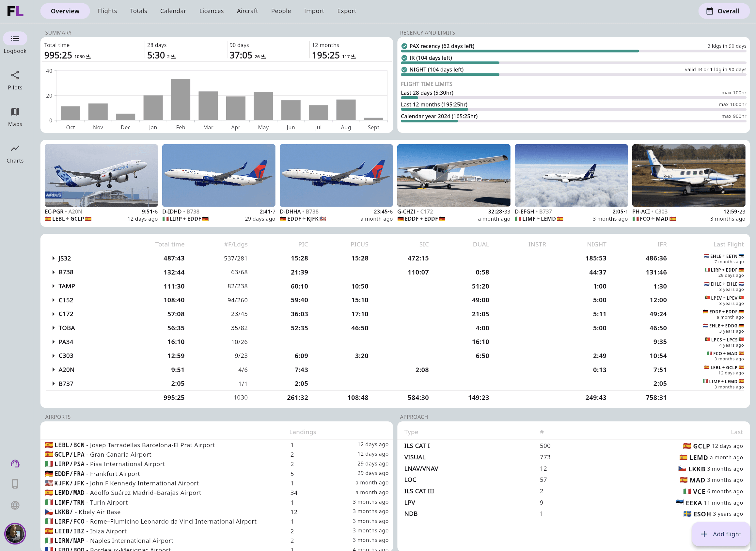756x551 pixels.
Task: Select the LEMD/MAD airport row
Action: click(x=217, y=493)
